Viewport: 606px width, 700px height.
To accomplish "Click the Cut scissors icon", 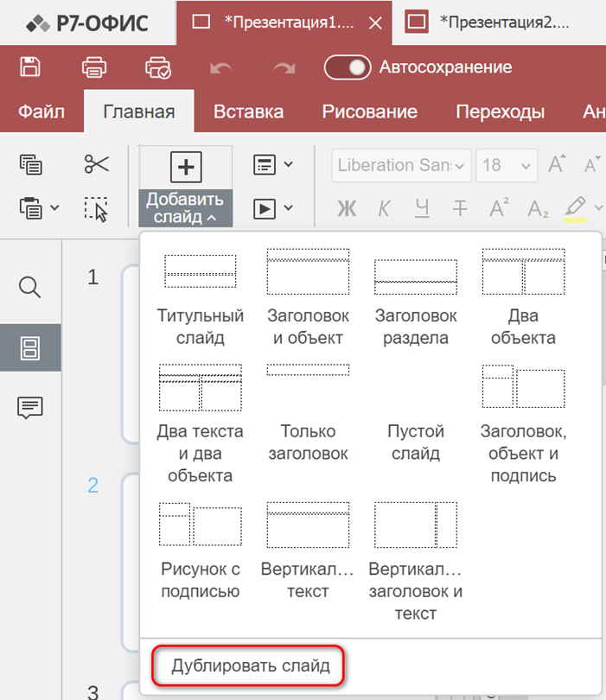I will [x=97, y=164].
